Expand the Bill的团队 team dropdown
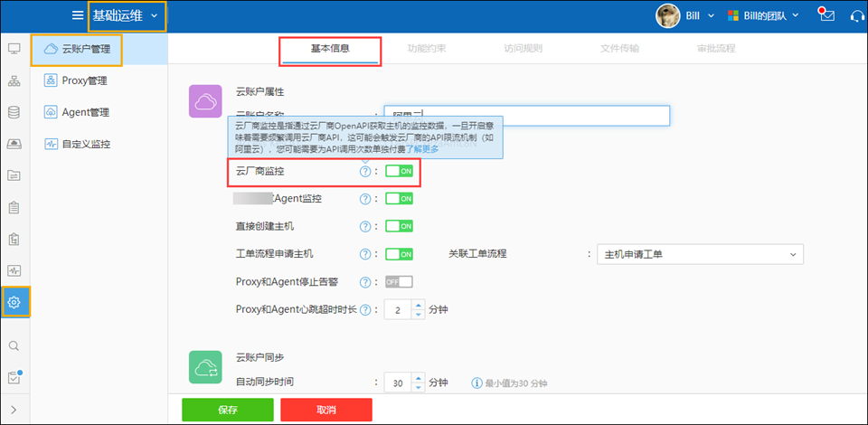The image size is (868, 425). [760, 15]
